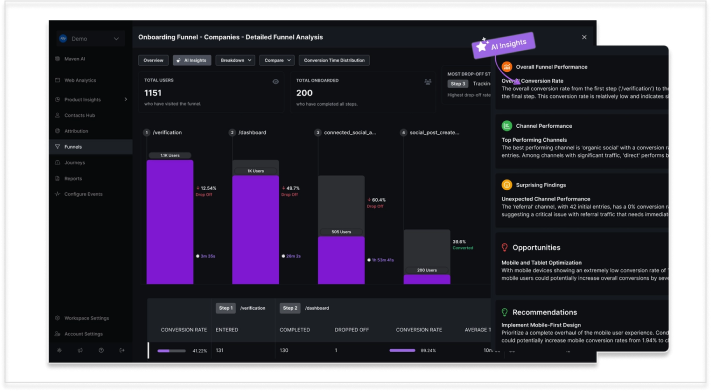Select the AI Insights tab
The image size is (711, 391).
pos(192,60)
